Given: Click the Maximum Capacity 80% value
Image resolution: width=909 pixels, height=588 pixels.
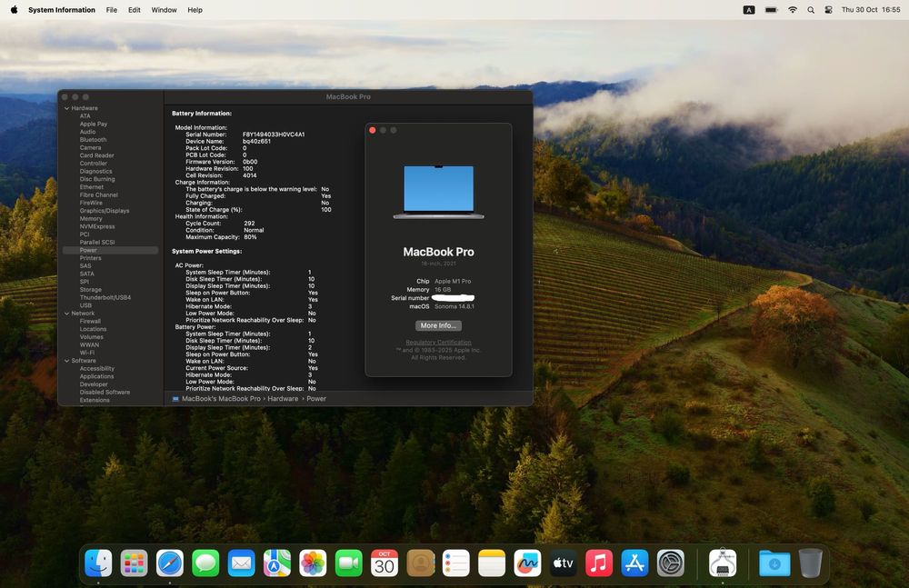Looking at the screenshot, I should [x=250, y=237].
